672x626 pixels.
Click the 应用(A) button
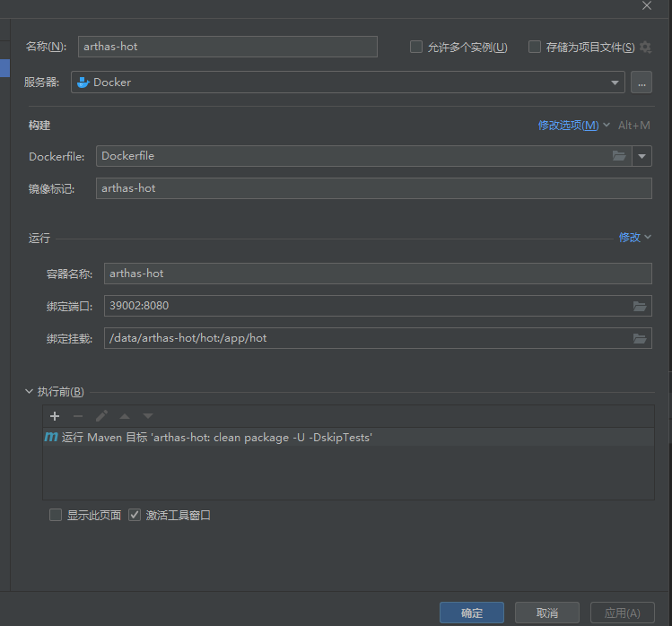(623, 613)
